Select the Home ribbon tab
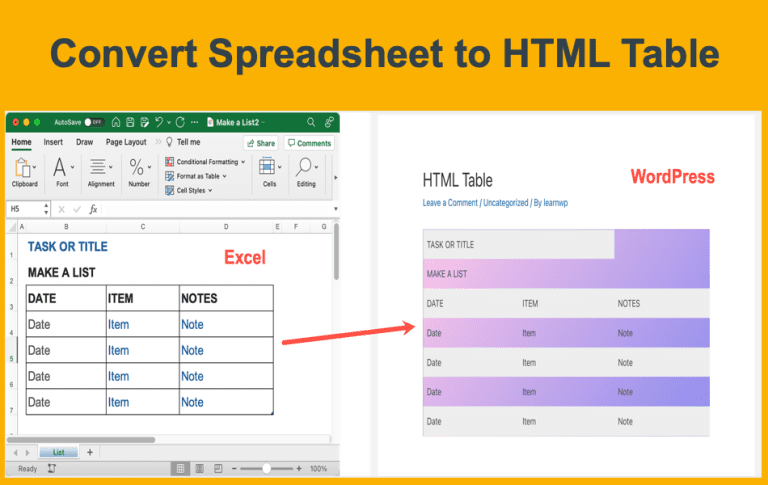The width and height of the screenshot is (768, 485). [x=22, y=142]
